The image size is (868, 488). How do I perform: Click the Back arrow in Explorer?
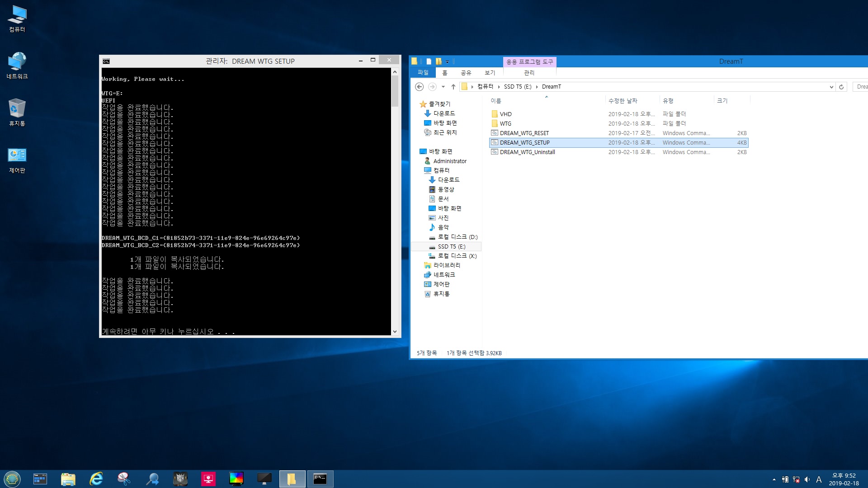click(x=419, y=87)
